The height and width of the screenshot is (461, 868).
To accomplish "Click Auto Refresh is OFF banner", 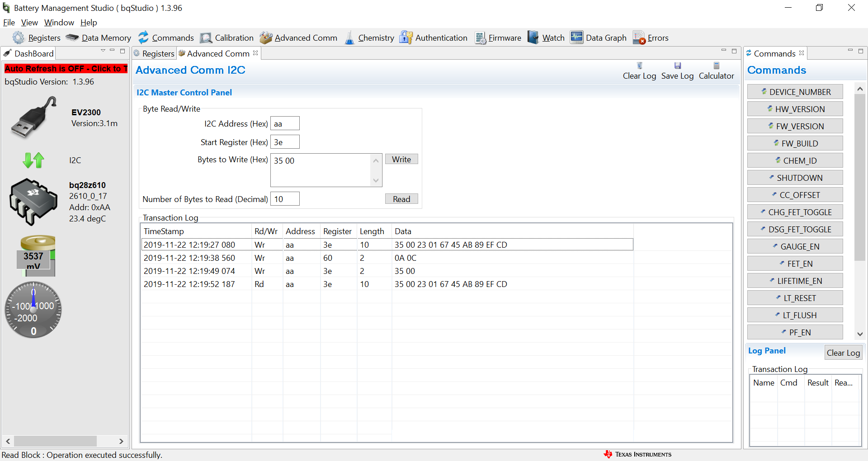I will click(x=66, y=69).
